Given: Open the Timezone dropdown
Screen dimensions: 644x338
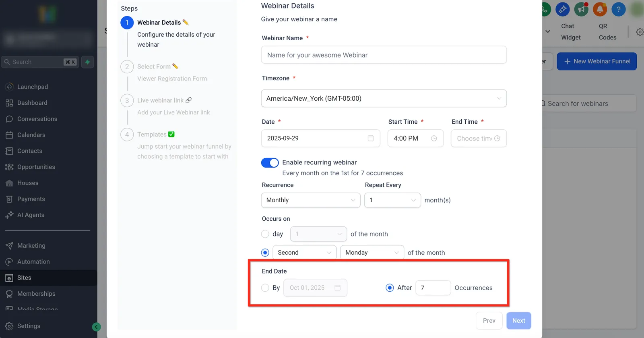Looking at the screenshot, I should point(384,98).
